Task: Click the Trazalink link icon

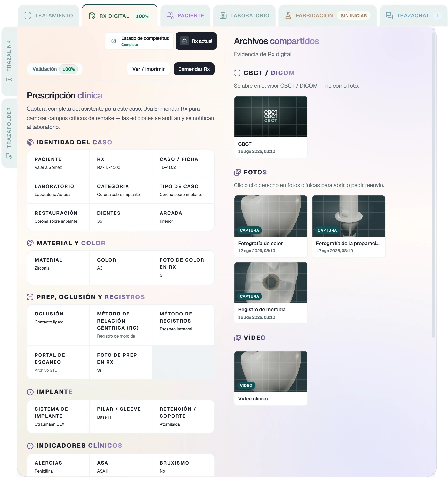Action: [x=9, y=79]
